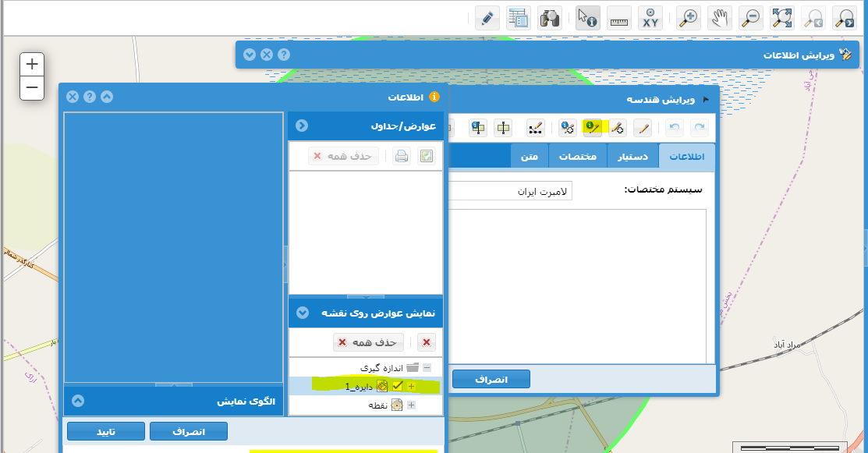868x453 pixels.
Task: Click the highlighted pencil info edit tool
Action: coord(593,128)
